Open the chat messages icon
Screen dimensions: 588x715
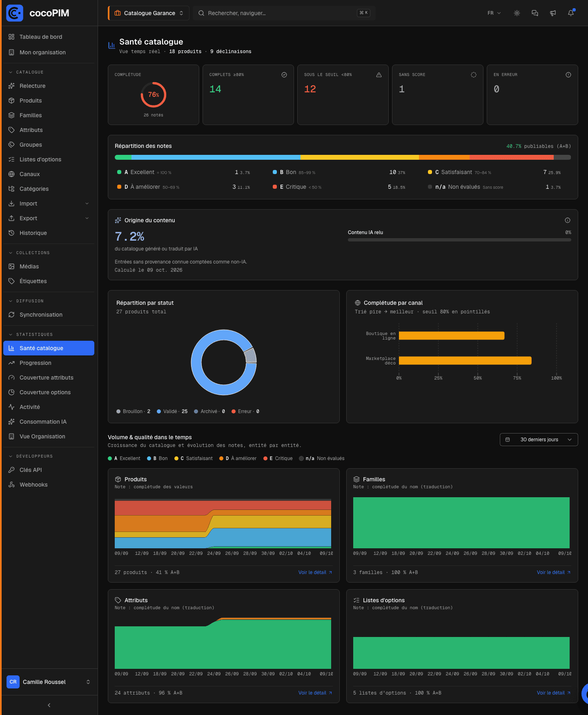pos(535,13)
